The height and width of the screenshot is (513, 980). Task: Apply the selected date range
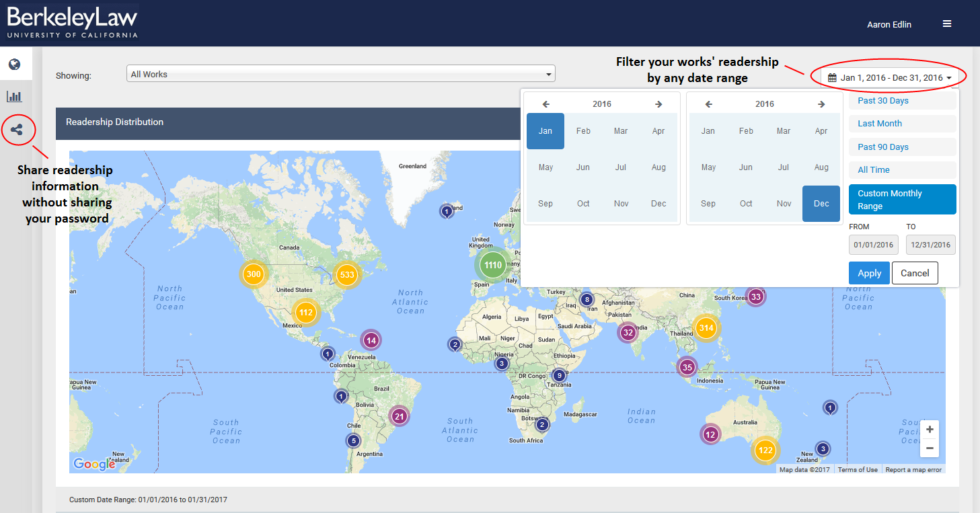(x=869, y=273)
